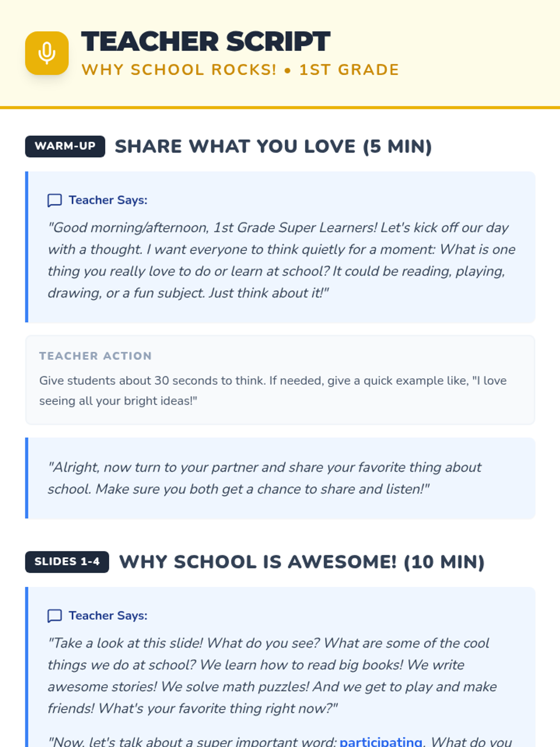
Task: Select the SLIDES 1-4 badge
Action: point(67,562)
